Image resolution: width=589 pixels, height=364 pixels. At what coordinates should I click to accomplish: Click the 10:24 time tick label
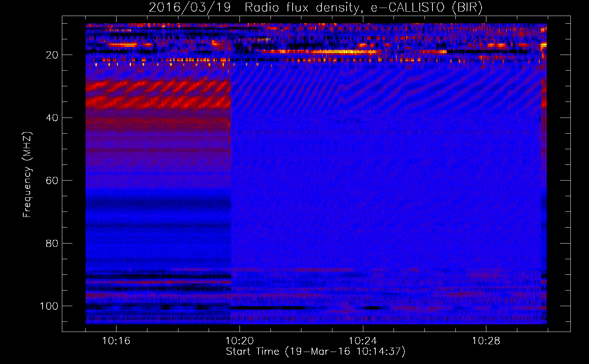click(363, 341)
